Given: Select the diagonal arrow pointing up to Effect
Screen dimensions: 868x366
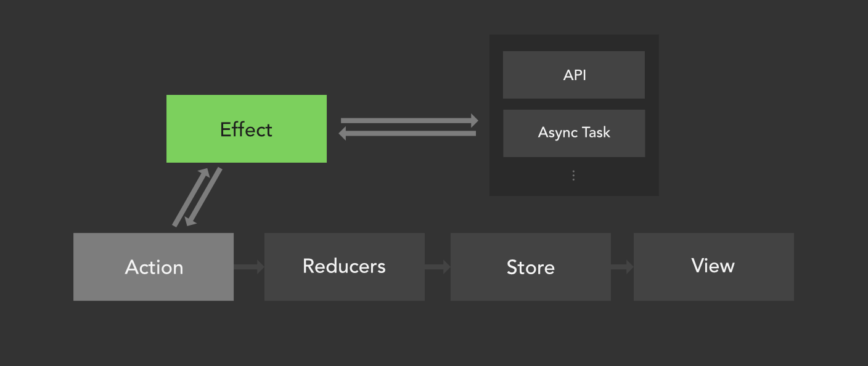Looking at the screenshot, I should click(x=190, y=198).
